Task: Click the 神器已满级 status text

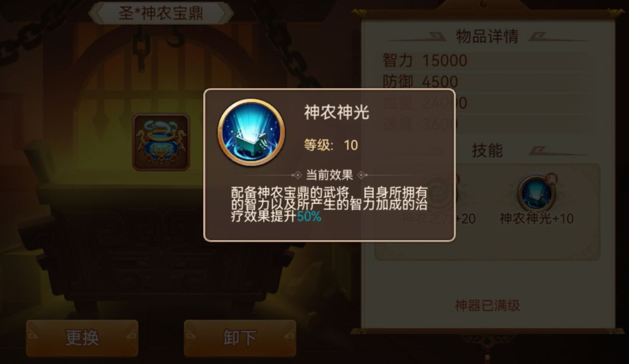Action: pyautogui.click(x=487, y=306)
